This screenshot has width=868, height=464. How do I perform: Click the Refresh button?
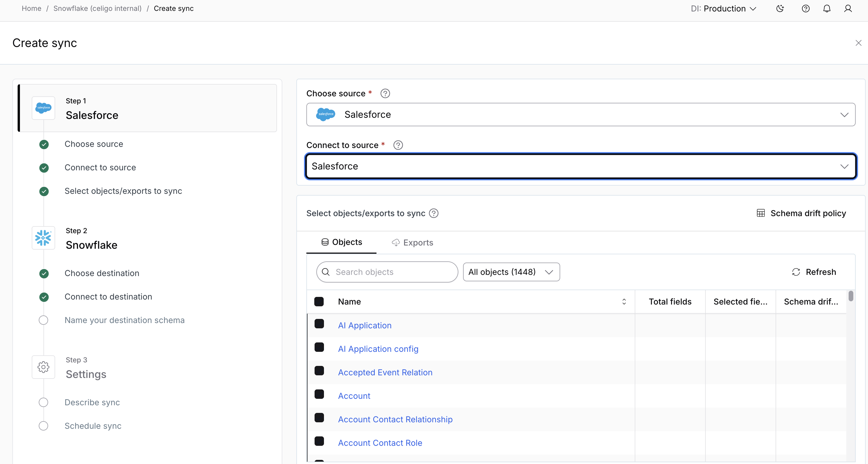[x=814, y=272]
